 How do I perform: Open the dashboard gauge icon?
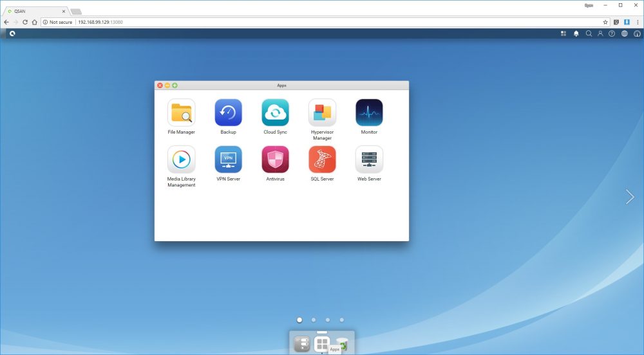coord(637,33)
